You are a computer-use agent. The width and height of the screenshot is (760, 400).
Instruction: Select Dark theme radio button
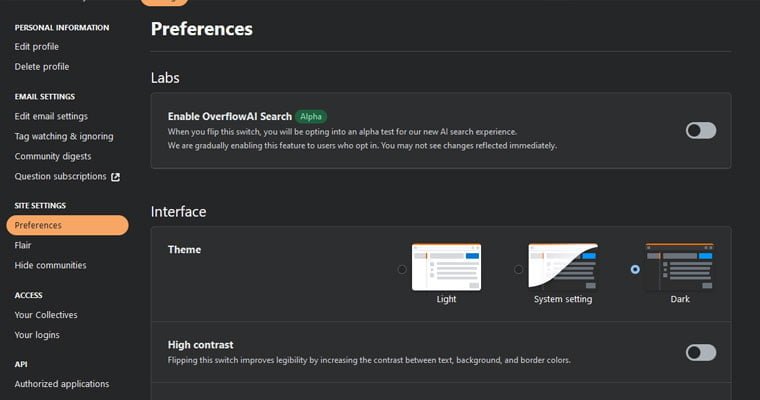635,269
